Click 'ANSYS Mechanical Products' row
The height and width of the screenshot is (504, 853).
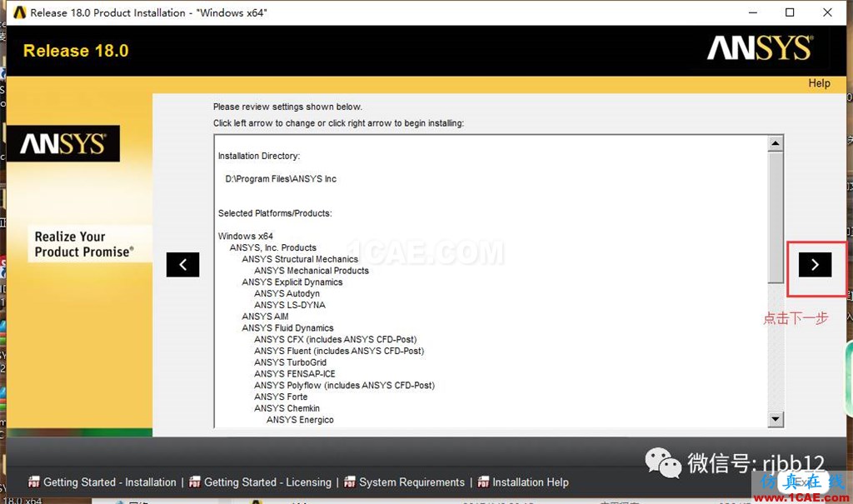point(312,271)
